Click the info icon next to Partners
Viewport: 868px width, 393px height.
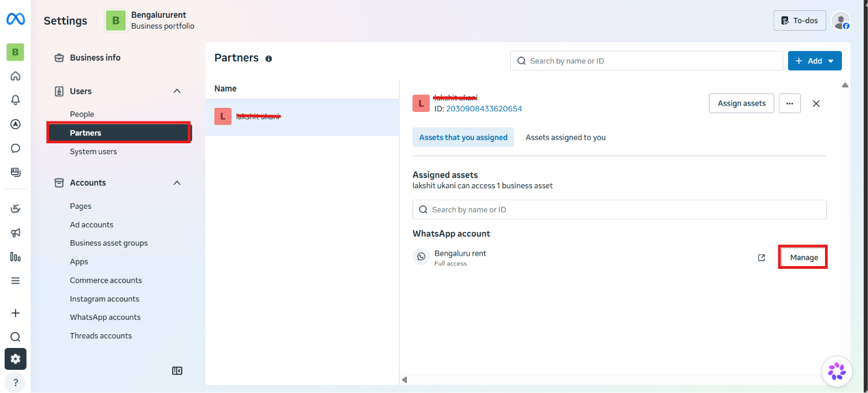click(268, 59)
